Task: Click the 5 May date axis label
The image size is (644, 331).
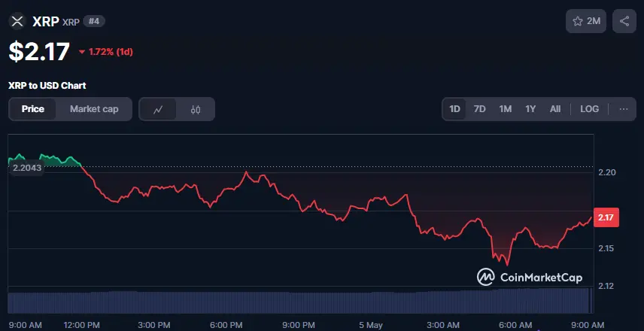Action: (371, 325)
